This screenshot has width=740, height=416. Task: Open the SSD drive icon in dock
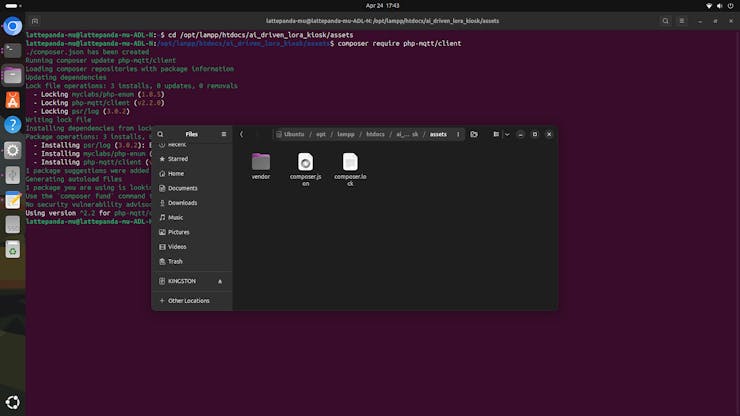13,225
